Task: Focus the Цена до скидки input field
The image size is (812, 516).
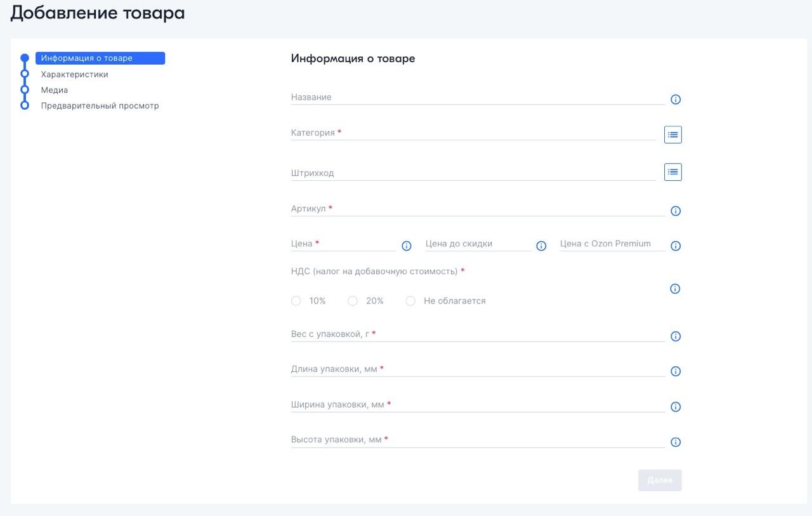Action: tap(478, 244)
